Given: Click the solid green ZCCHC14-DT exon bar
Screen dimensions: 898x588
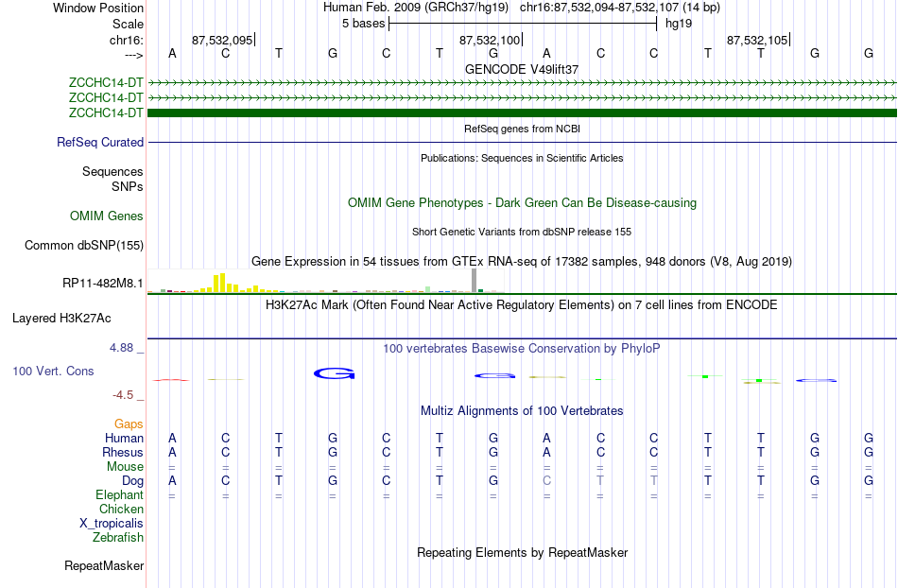Looking at the screenshot, I should (x=522, y=112).
